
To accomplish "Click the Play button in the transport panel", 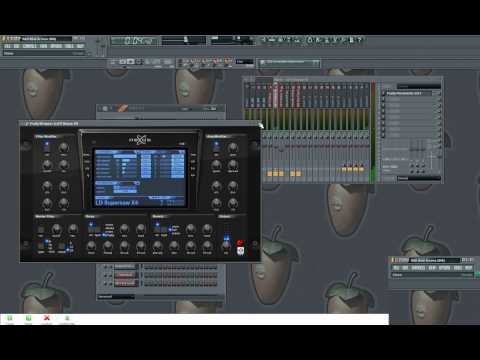I will pos(123,62).
